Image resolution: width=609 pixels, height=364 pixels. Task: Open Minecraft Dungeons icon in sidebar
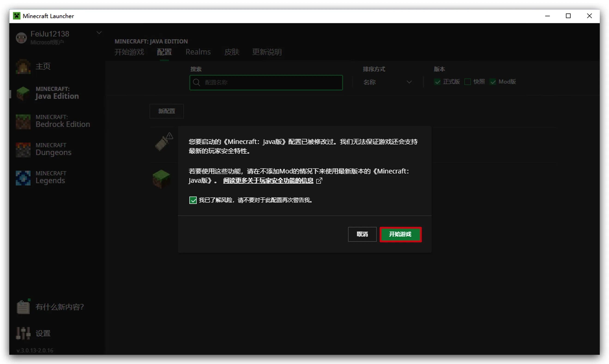(23, 149)
